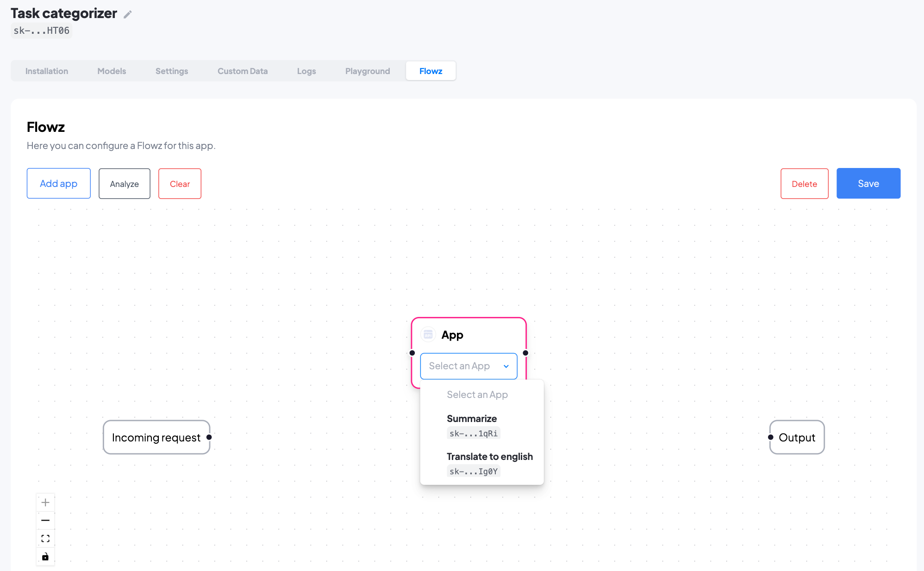The height and width of the screenshot is (571, 924).
Task: Select the Incoming request node
Action: click(x=156, y=437)
